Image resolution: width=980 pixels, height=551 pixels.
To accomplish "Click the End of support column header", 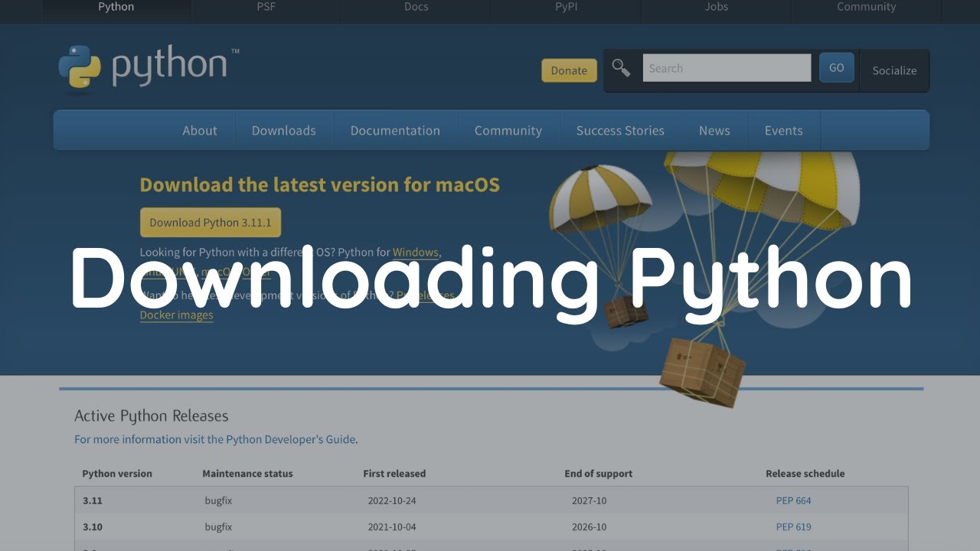I will coord(599,474).
